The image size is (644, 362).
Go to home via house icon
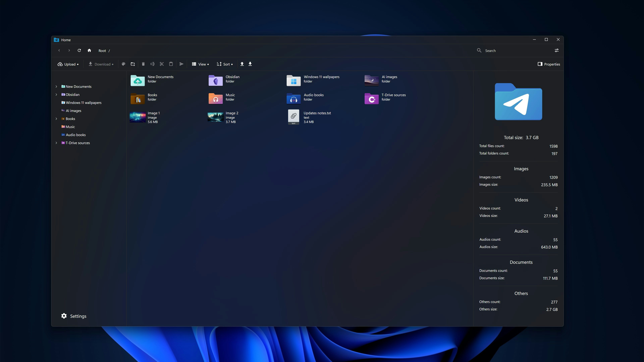click(89, 50)
